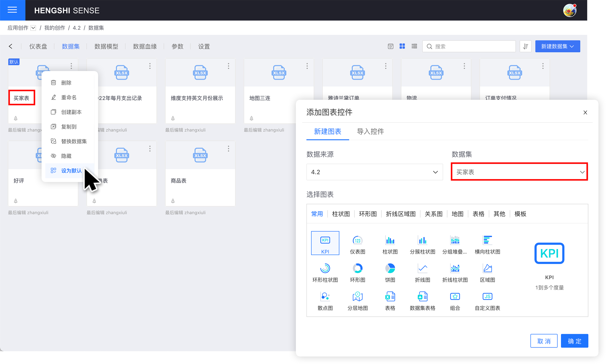
Task: Pick the 折线柱状图 combo chart
Action: 455,273
